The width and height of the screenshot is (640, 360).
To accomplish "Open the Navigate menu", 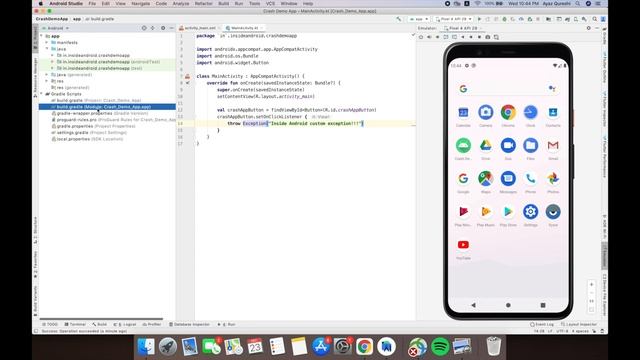I will (141, 4).
